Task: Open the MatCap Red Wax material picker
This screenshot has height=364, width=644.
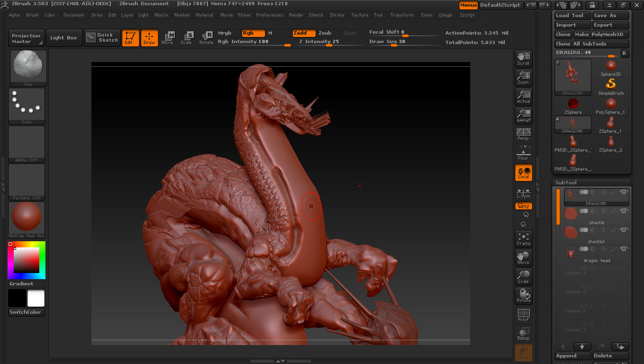Action: 27,219
